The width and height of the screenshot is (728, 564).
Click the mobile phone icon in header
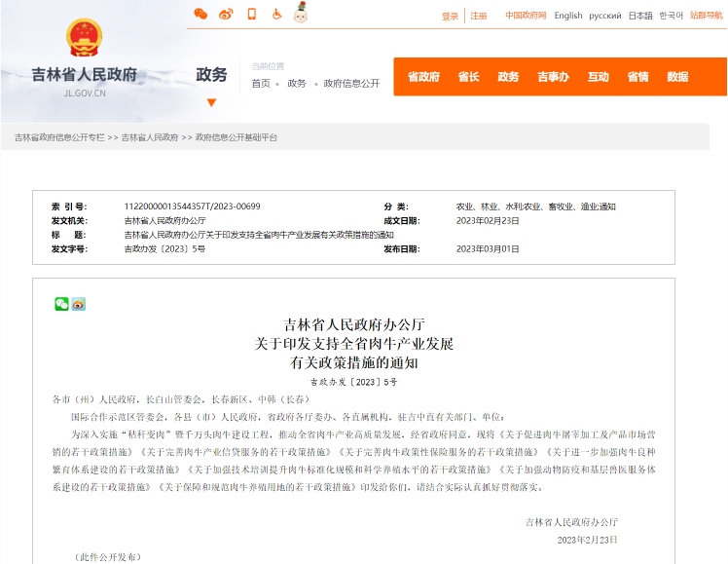(251, 14)
